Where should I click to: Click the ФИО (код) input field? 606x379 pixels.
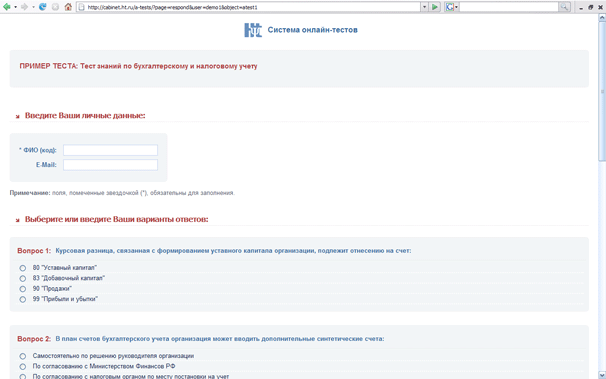click(111, 150)
